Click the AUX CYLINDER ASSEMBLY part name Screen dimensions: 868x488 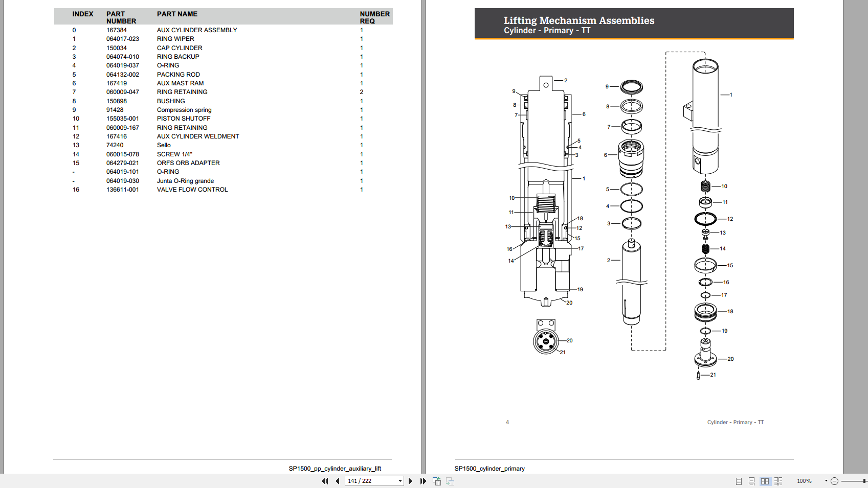tap(197, 30)
